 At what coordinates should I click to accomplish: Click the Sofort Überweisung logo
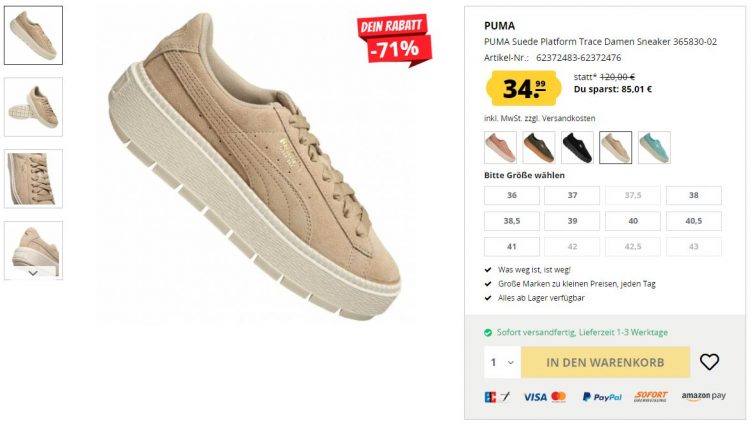[651, 396]
